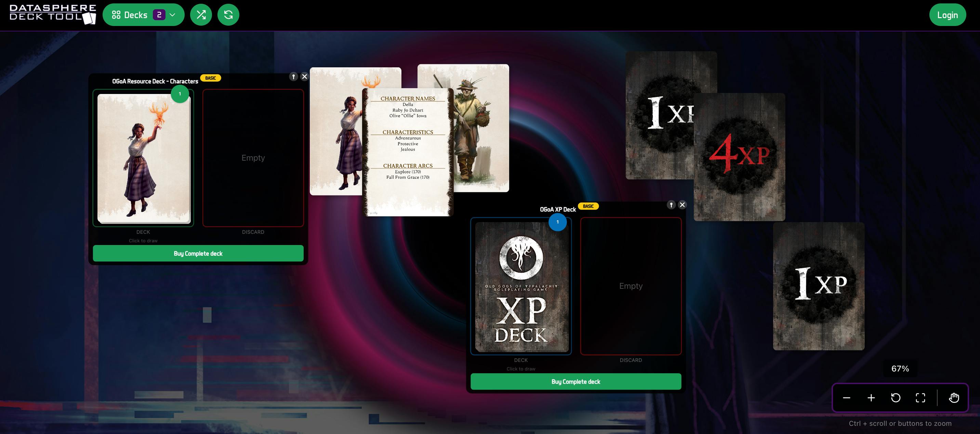The image size is (980, 434).
Task: Pin the OGoA Resource Deck - Characters panel
Action: 293,77
